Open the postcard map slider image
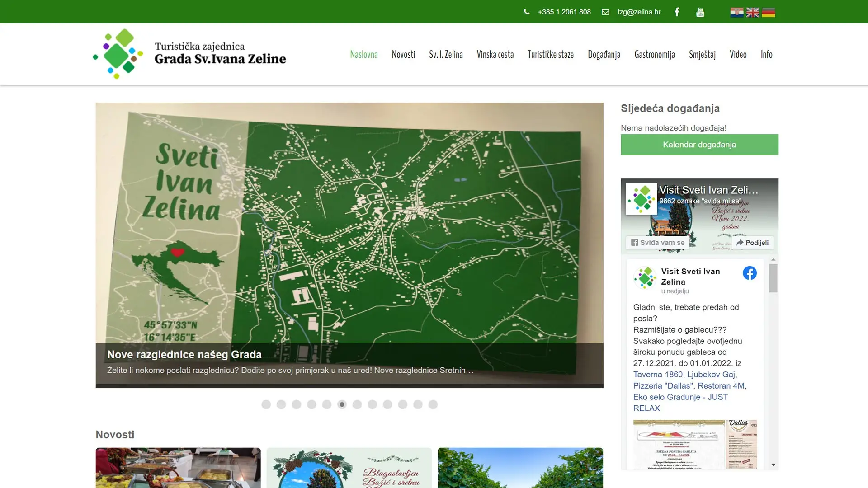This screenshot has height=488, width=868. pos(349,245)
